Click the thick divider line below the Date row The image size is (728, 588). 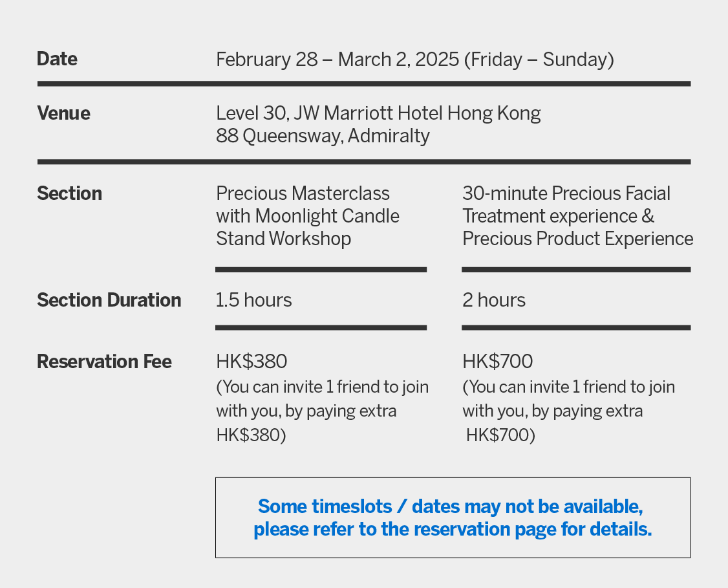click(x=364, y=83)
